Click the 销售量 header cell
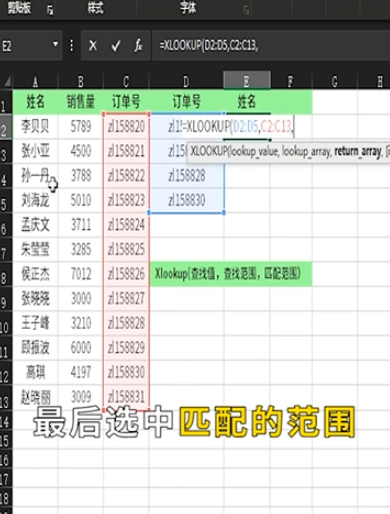 click(81, 102)
